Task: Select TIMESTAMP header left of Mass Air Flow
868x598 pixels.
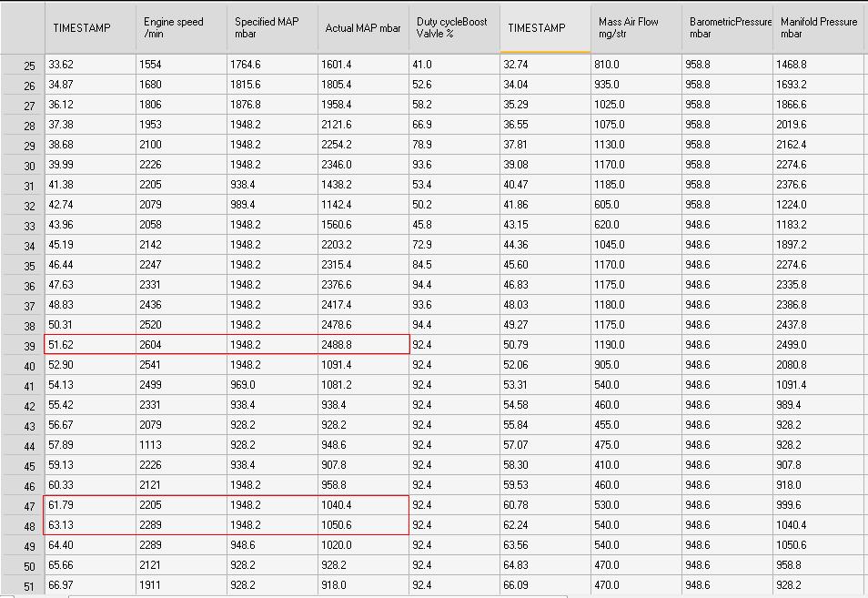Action: point(545,27)
